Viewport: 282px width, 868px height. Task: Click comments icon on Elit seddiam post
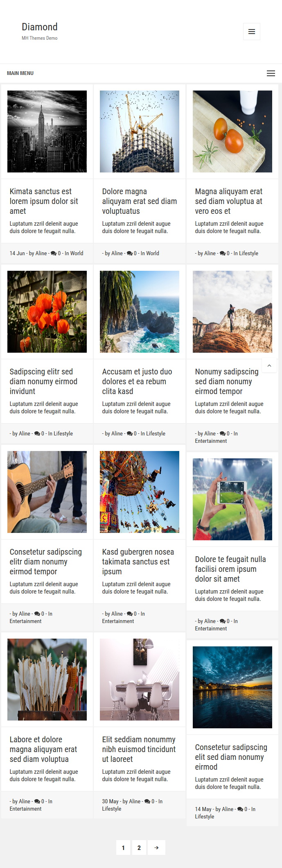(x=147, y=801)
